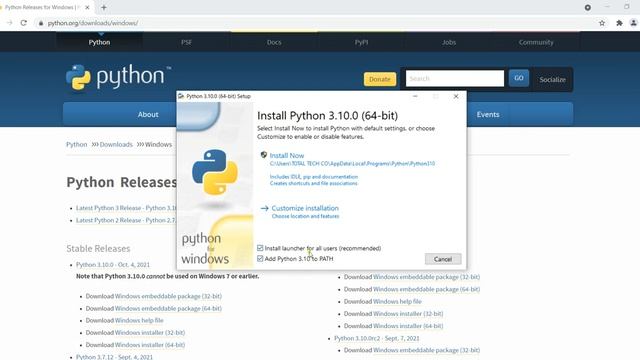Toggle Install launcher for all users checkbox
640x360 pixels.
pos(260,248)
